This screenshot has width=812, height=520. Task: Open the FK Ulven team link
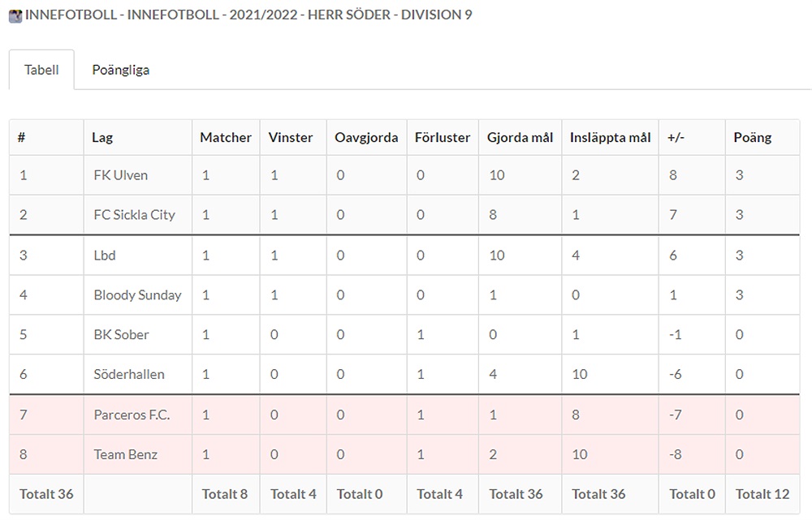120,175
